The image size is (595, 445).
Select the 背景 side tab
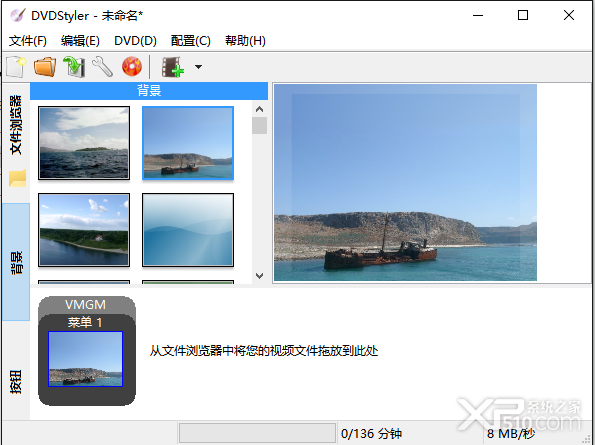point(16,262)
